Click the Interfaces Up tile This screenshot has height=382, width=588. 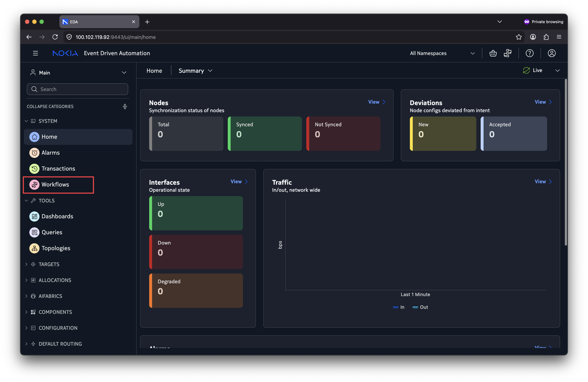(x=196, y=213)
